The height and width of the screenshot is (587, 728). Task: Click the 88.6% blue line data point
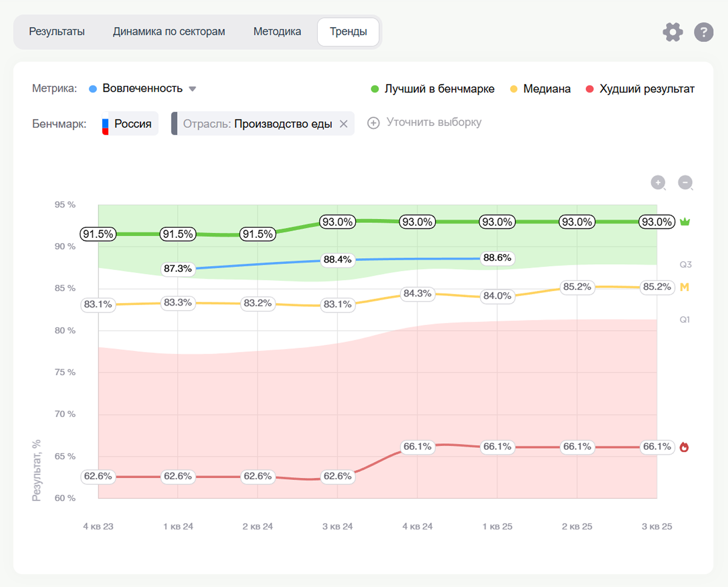(497, 258)
